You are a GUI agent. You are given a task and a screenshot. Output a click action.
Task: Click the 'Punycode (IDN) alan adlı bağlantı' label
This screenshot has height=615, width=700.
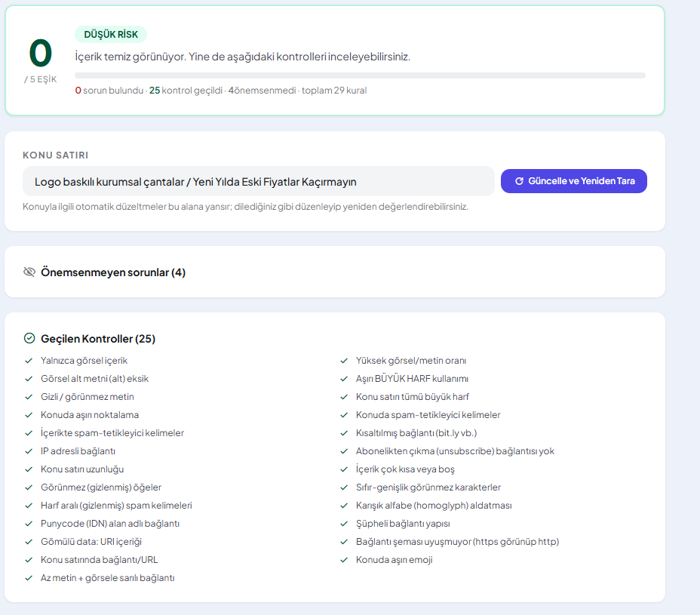[x=110, y=524]
